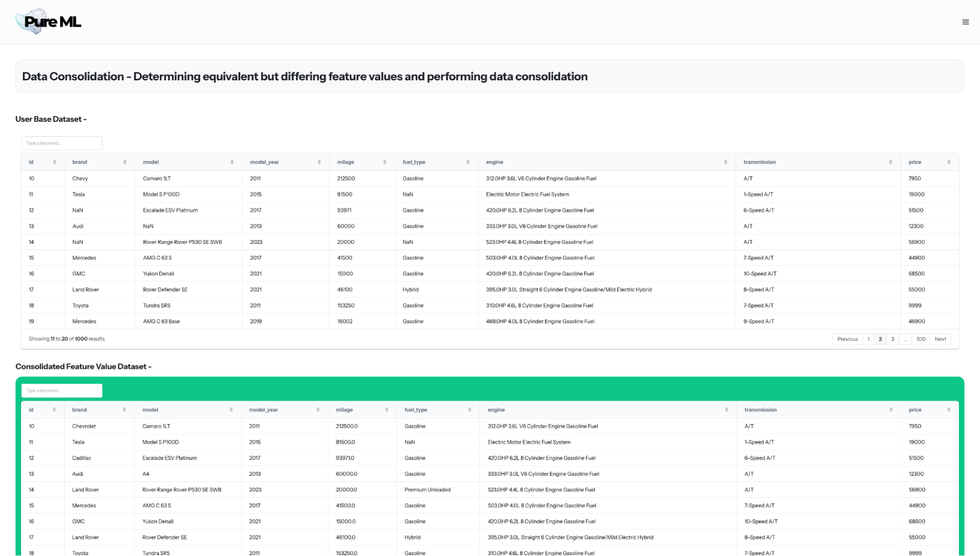Click the Pure ML logo

pyautogui.click(x=49, y=22)
